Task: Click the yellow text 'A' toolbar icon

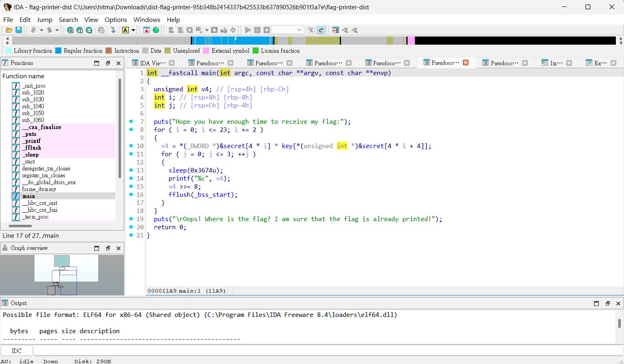Action: tap(125, 30)
